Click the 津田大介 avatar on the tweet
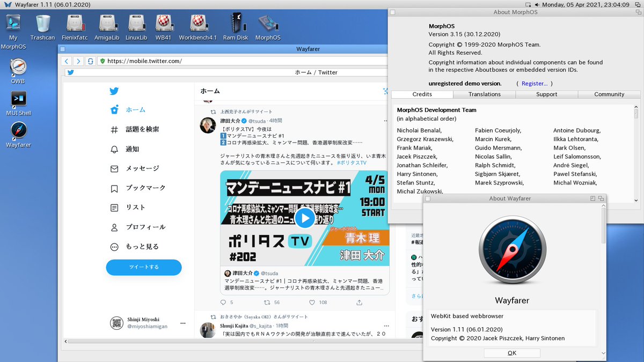The image size is (644, 362). click(x=208, y=125)
